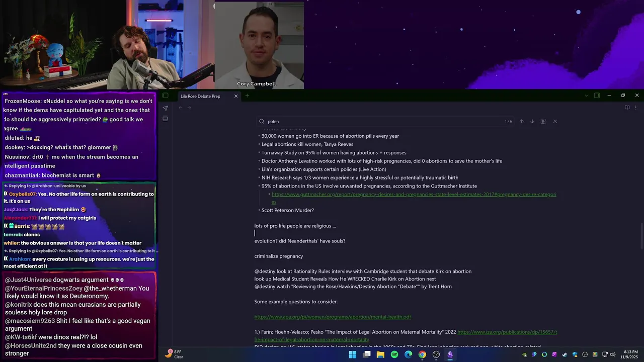The width and height of the screenshot is (644, 362).
Task: Open the guttmacher.org pregnancy desires link
Action: [414, 198]
